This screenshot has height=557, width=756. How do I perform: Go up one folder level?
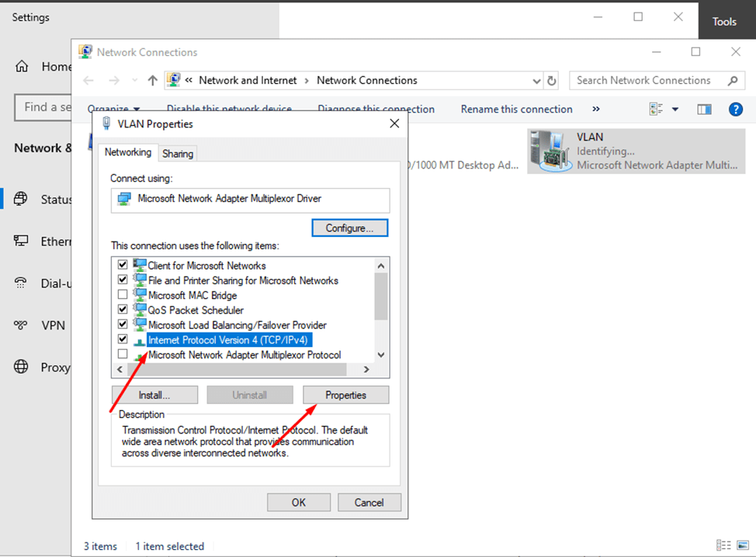click(x=152, y=80)
